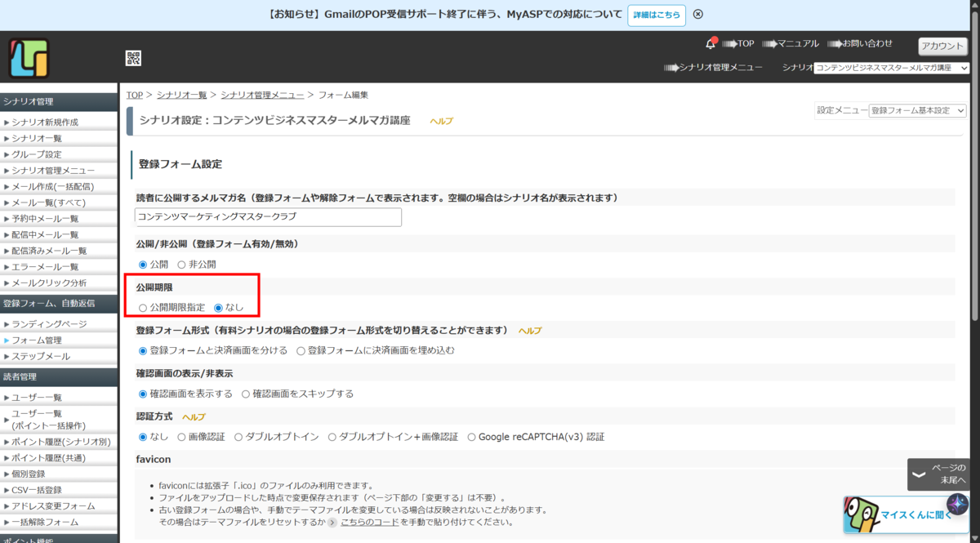980x543 pixels.
Task: Open マイスくんに聞く chat button
Action: [x=906, y=514]
